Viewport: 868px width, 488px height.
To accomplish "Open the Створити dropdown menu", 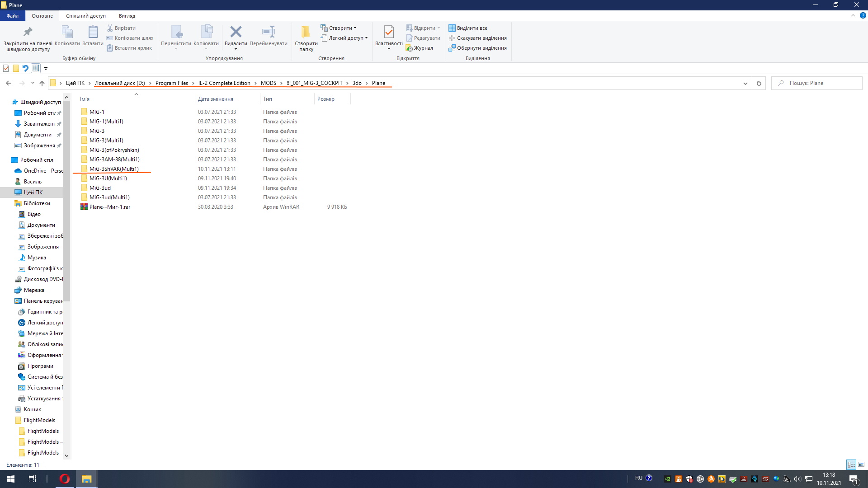I will 340,28.
